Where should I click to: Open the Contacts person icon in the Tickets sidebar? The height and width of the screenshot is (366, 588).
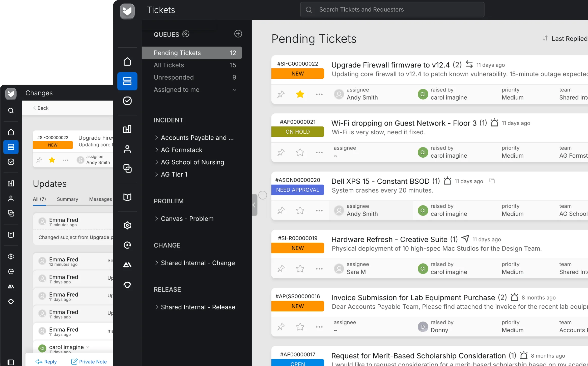pos(127,149)
